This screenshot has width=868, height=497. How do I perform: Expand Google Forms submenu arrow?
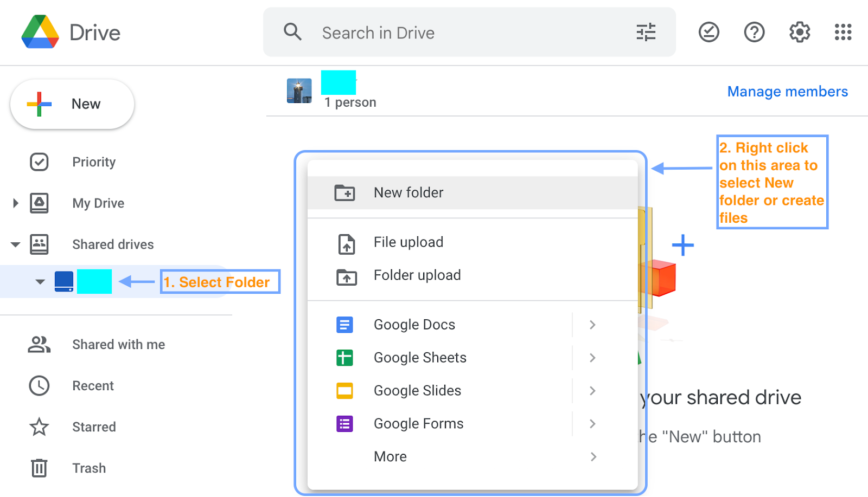click(592, 424)
